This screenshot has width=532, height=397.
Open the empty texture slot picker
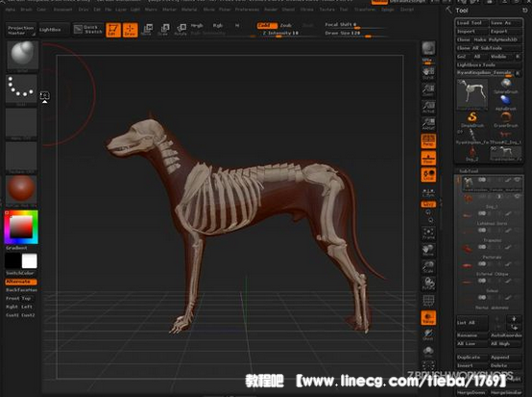coord(21,157)
